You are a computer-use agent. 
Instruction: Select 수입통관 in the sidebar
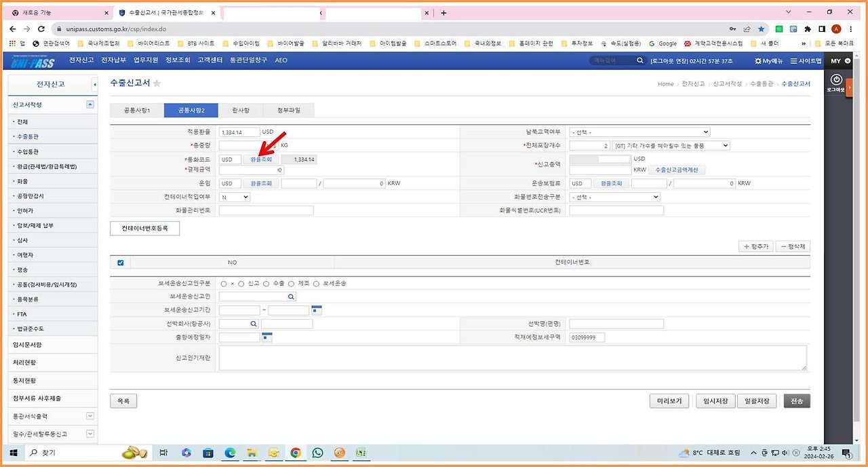[x=28, y=151]
